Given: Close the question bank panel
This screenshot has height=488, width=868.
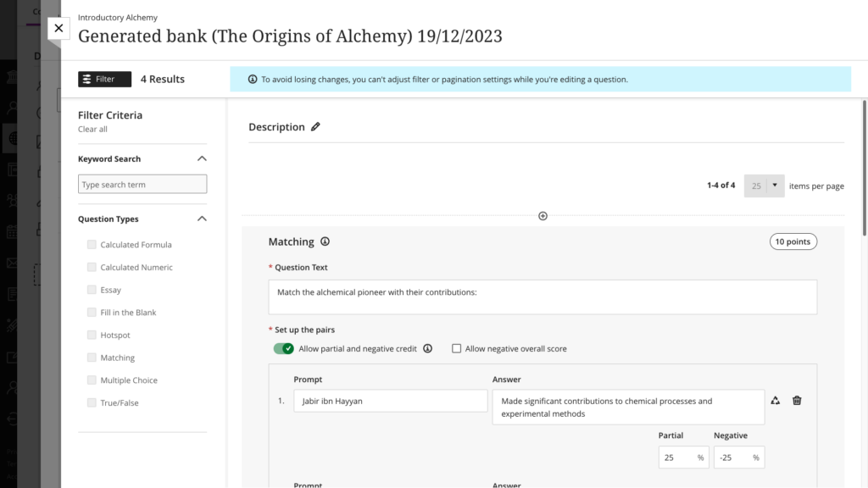Looking at the screenshot, I should [58, 28].
